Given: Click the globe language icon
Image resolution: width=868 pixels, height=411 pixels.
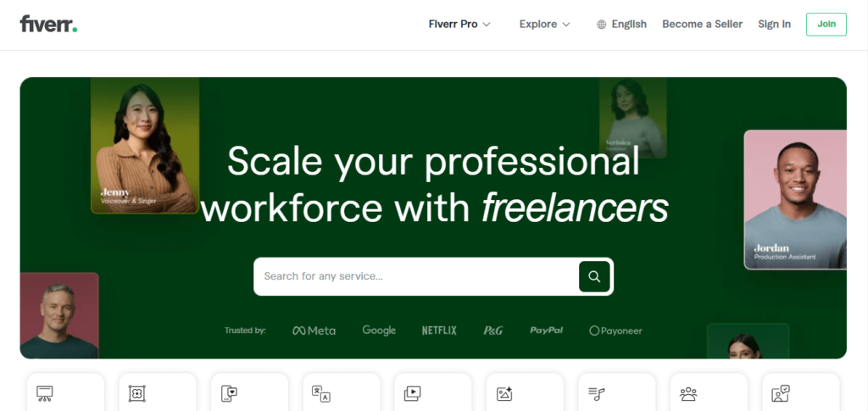Looking at the screenshot, I should point(602,25).
